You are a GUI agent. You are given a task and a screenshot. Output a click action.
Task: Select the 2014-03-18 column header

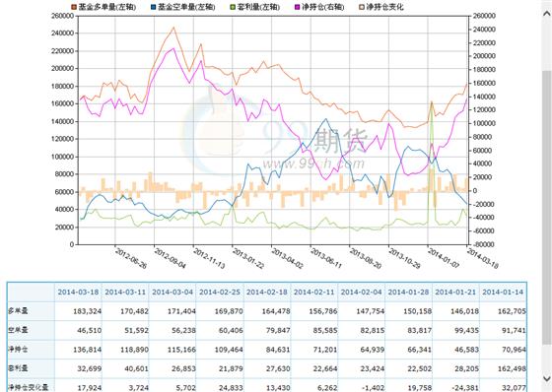(x=78, y=293)
